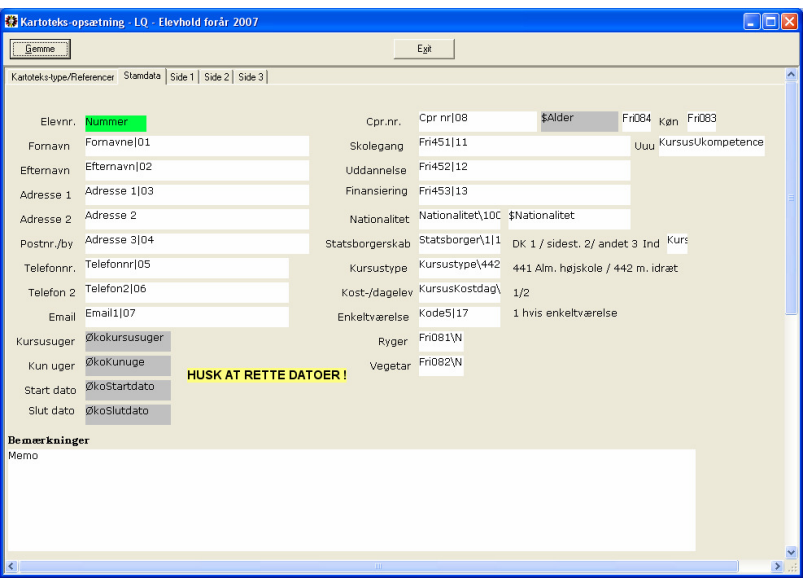Click the Telefonnr|05 field
806x580 pixels.
(x=187, y=268)
